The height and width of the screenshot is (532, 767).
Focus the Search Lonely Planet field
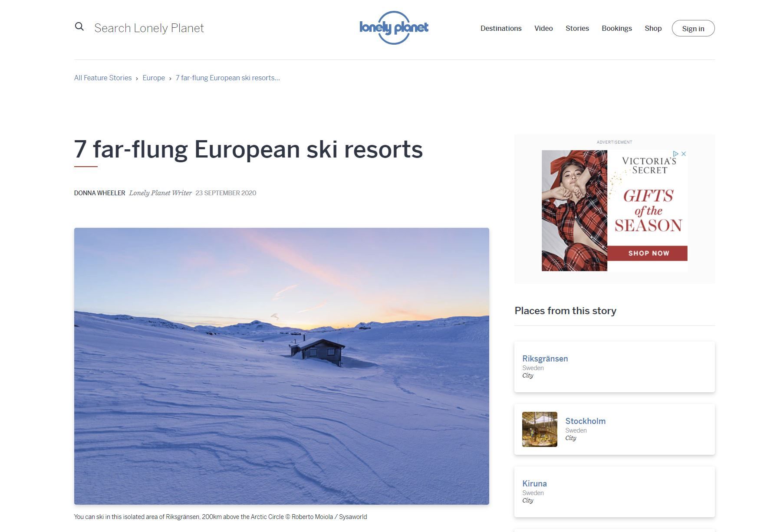[x=149, y=28]
